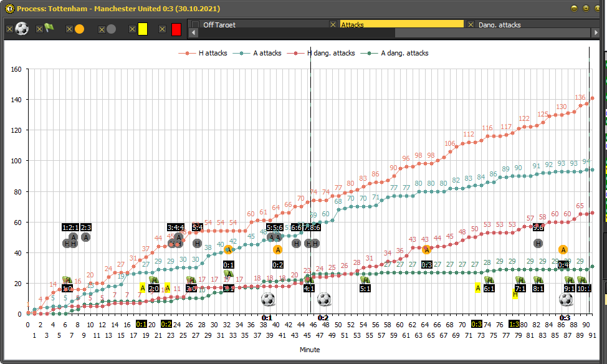The height and width of the screenshot is (364, 607).
Task: Enable the Off Target series checkbox
Action: [x=195, y=25]
